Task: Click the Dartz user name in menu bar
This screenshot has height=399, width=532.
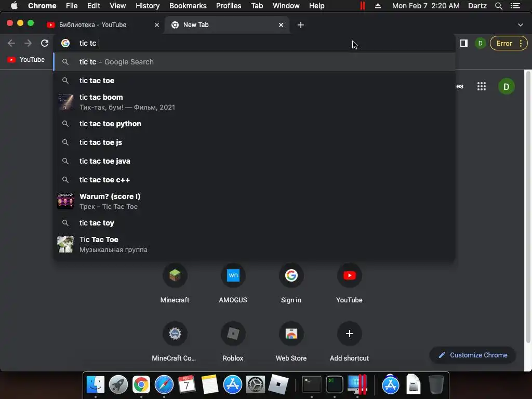Action: point(477,6)
